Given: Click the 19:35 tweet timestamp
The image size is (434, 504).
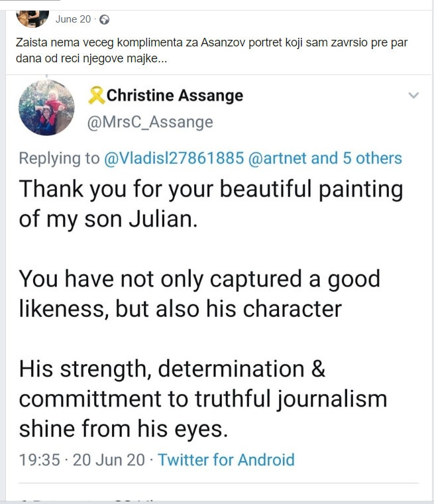Looking at the screenshot, I should pos(41,459).
